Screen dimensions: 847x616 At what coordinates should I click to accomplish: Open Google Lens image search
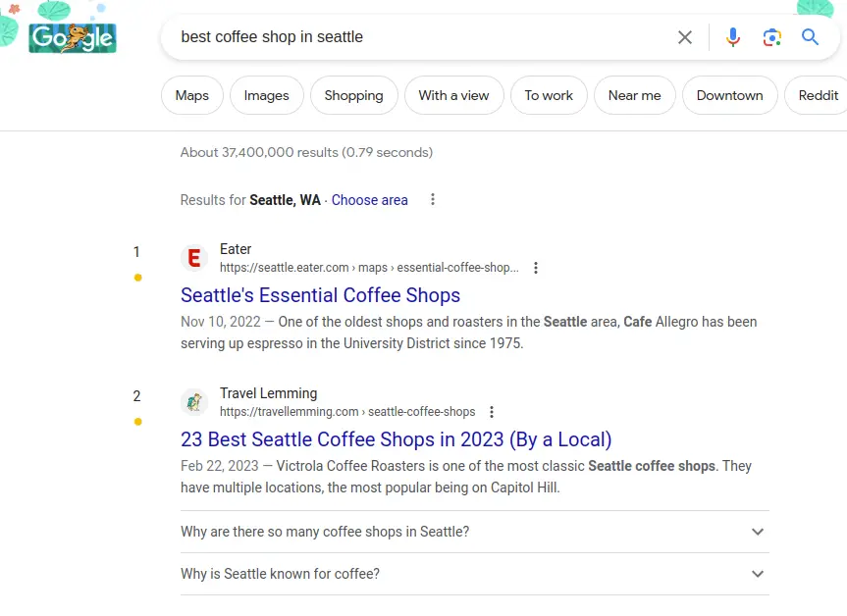point(771,37)
